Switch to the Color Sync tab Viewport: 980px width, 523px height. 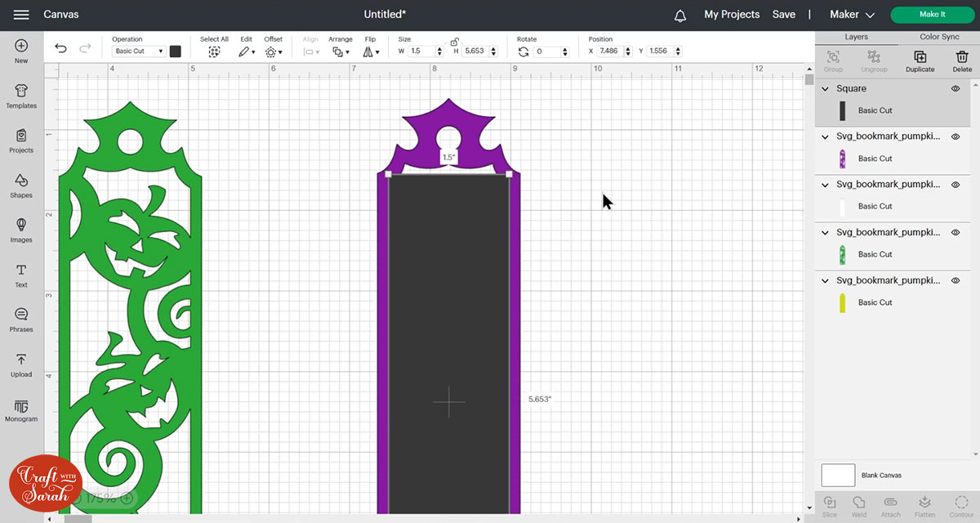[x=939, y=37]
